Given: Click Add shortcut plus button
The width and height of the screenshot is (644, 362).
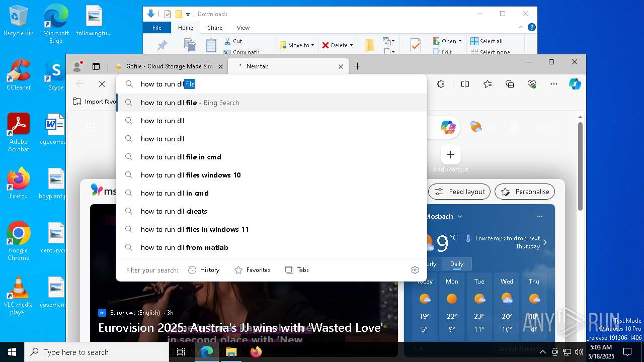Looking at the screenshot, I should 450,154.
